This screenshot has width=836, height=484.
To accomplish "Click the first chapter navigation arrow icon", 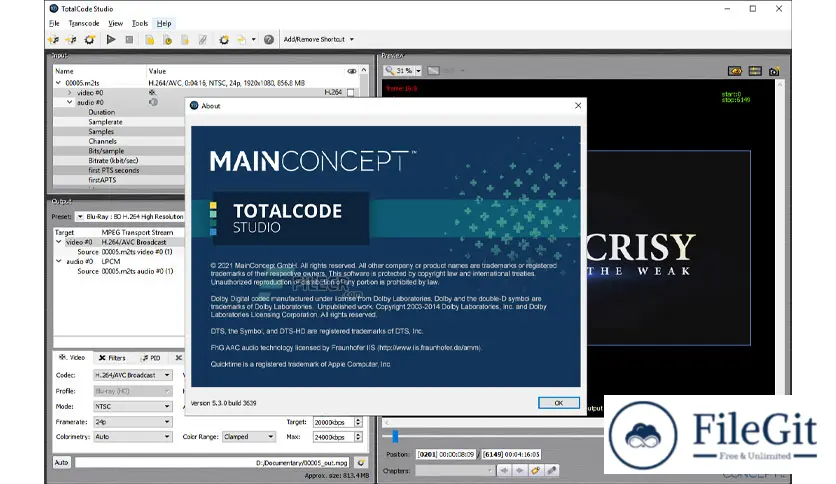I will point(504,471).
